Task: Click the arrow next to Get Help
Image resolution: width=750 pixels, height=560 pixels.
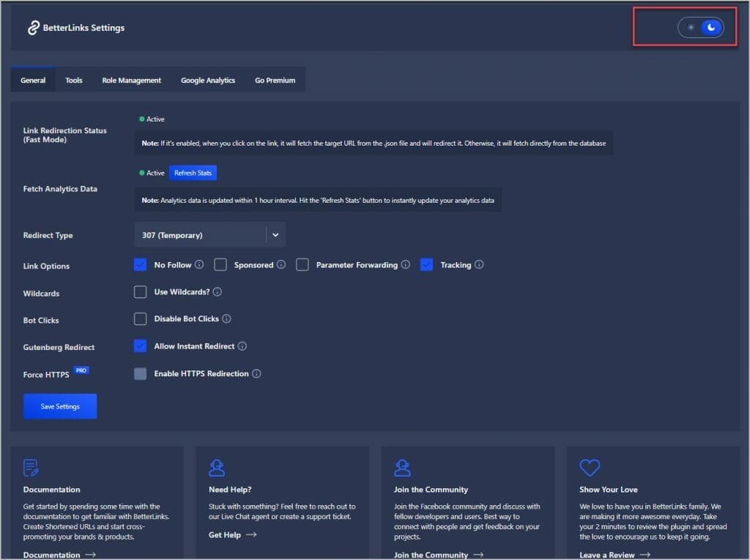Action: 251,534
